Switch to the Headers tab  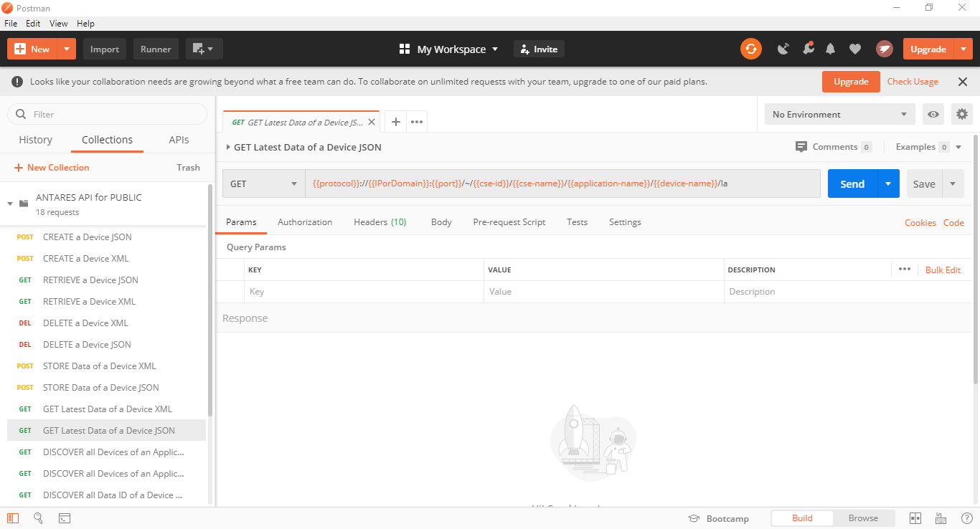point(380,222)
